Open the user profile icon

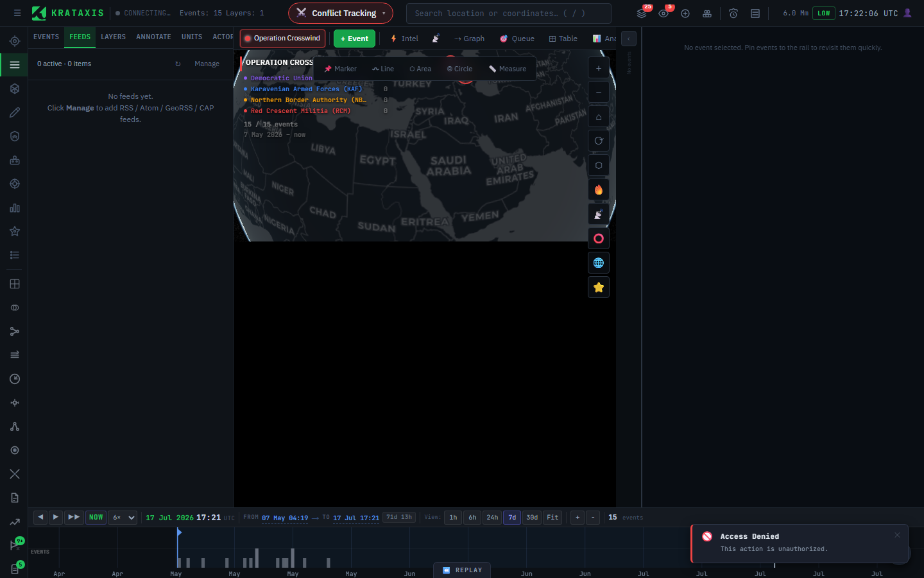pos(907,13)
